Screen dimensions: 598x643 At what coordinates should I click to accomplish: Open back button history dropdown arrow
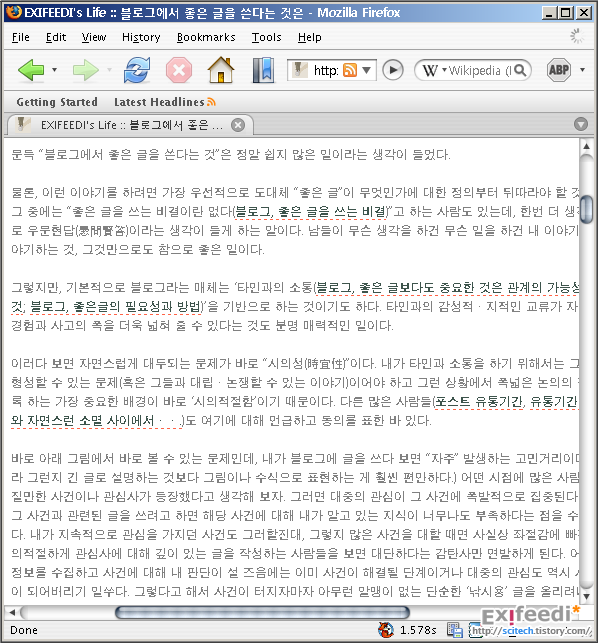tap(54, 70)
